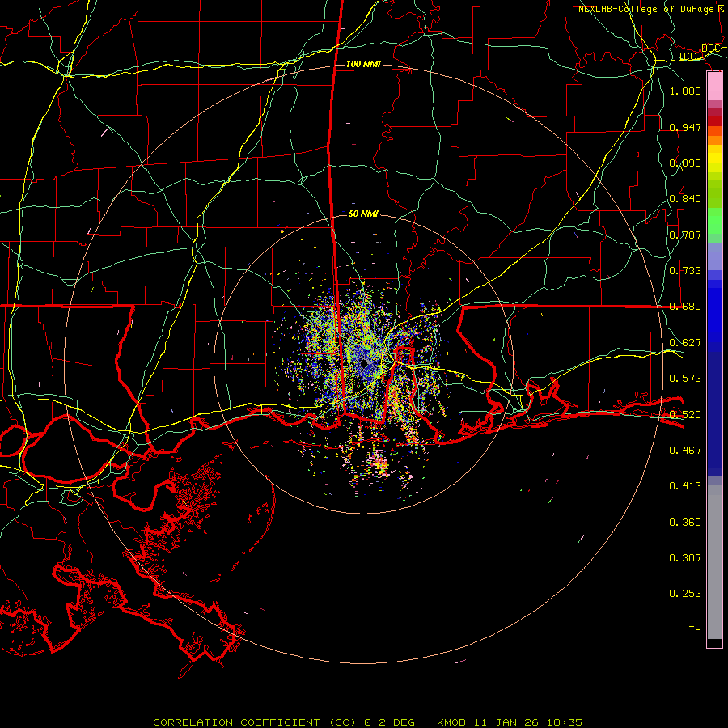Screen dimensions: 728x728
Task: Click the 0.680 color scale value
Action: (685, 307)
